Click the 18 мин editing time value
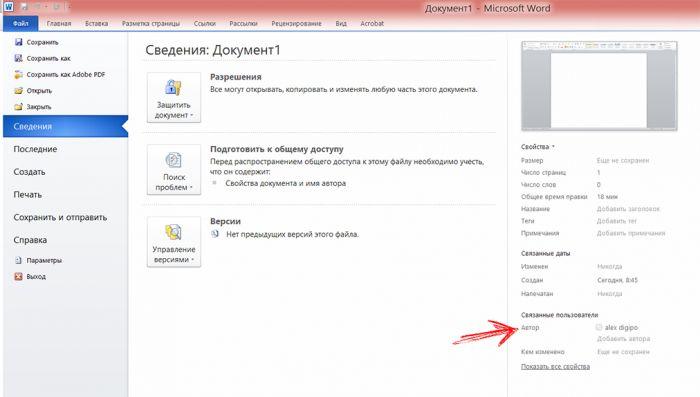Image resolution: width=700 pixels, height=397 pixels. point(608,196)
